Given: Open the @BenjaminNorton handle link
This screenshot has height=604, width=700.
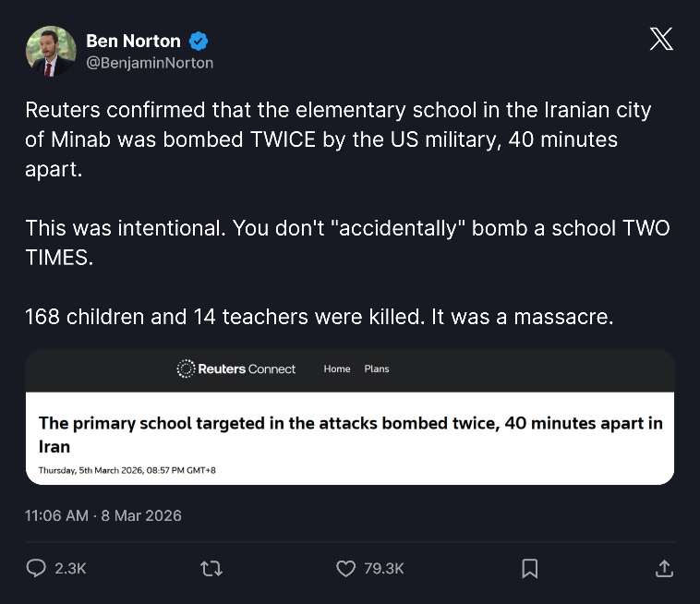Looking at the screenshot, I should [150, 63].
